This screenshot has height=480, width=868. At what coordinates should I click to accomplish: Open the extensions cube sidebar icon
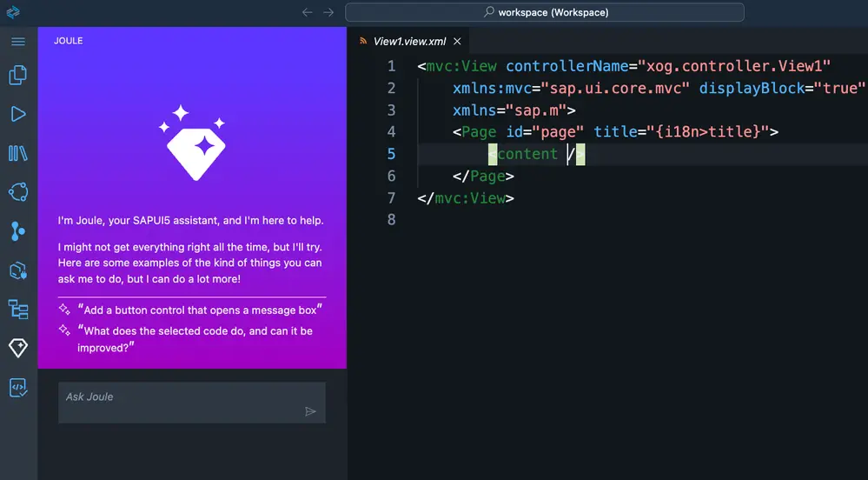pyautogui.click(x=18, y=270)
